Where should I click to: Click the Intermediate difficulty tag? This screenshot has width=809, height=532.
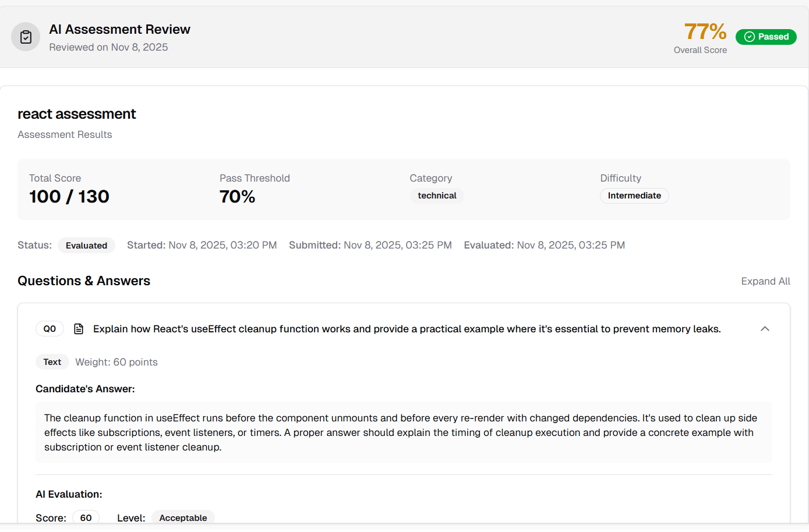pos(634,196)
